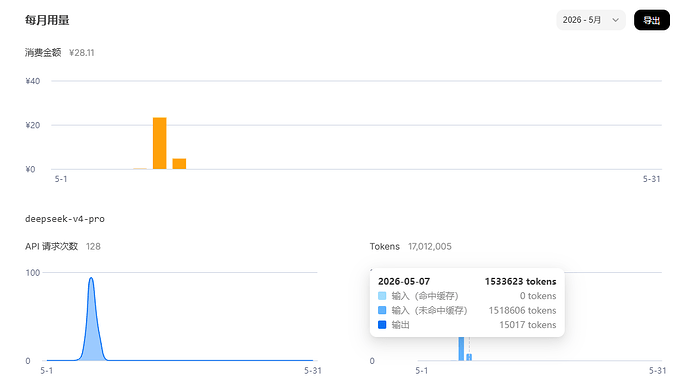Click the tall orange spending bar

click(x=159, y=143)
